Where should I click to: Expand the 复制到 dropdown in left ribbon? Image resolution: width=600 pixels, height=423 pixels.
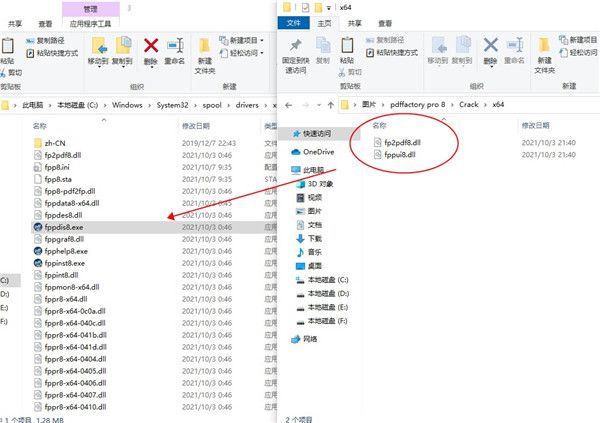tap(122, 61)
